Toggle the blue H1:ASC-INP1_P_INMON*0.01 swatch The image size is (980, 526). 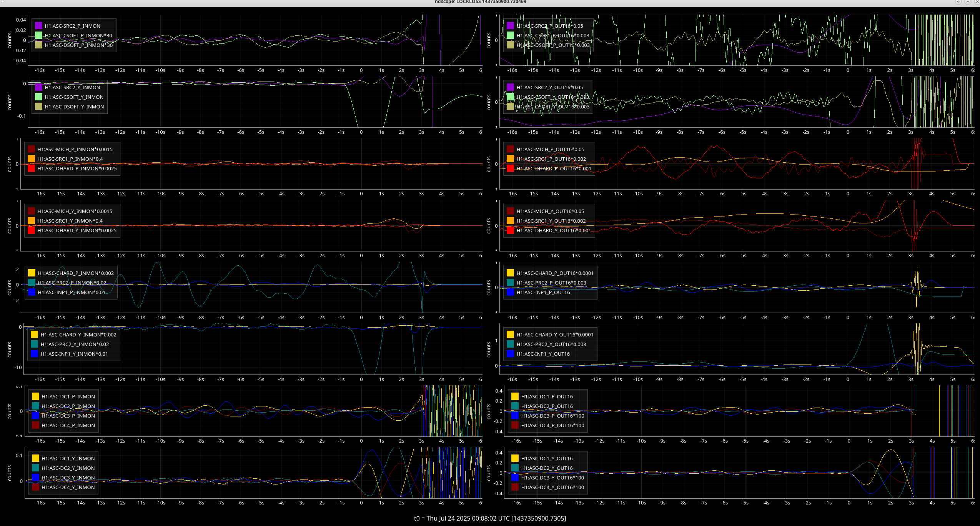pyautogui.click(x=32, y=292)
